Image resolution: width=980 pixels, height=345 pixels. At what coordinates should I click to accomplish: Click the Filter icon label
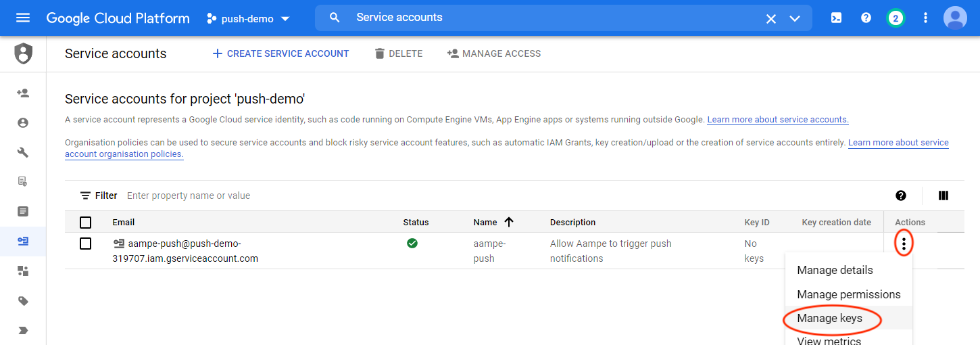pos(99,195)
